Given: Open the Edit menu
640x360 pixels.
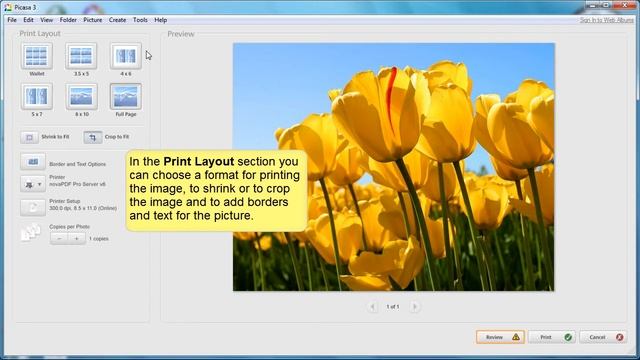Looking at the screenshot, I should pos(28,20).
